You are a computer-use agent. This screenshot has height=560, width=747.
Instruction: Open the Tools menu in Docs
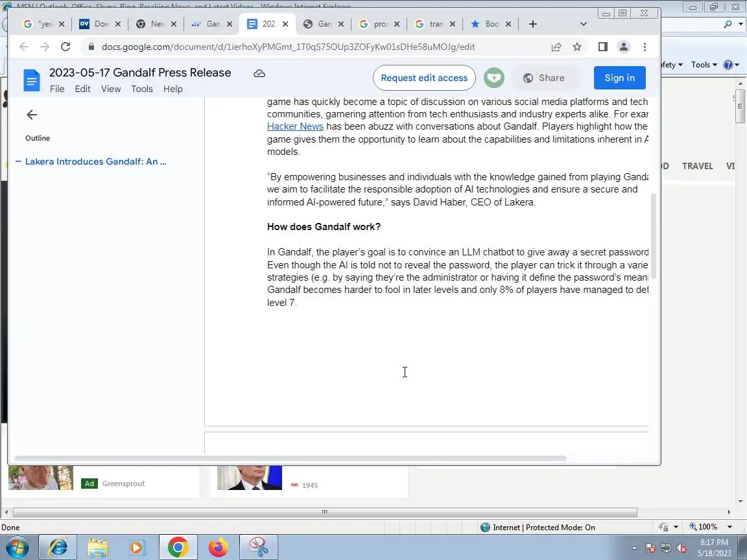[x=142, y=89]
